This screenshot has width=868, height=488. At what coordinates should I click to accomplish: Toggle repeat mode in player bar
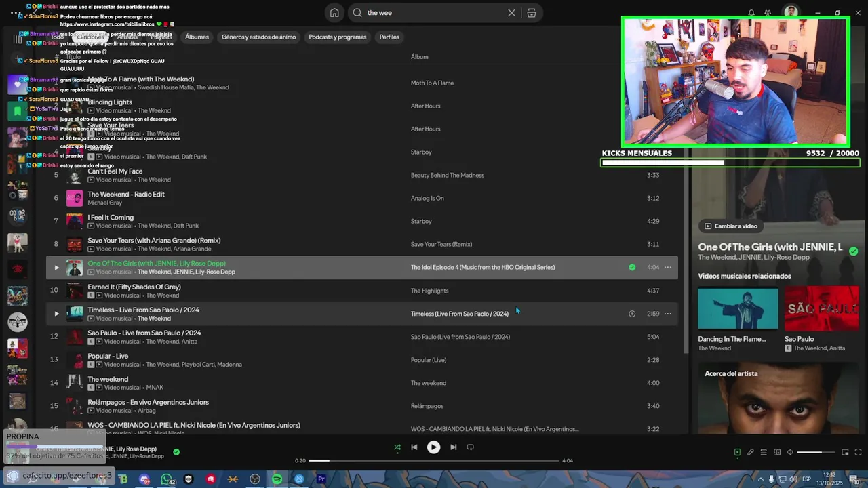pos(470,447)
